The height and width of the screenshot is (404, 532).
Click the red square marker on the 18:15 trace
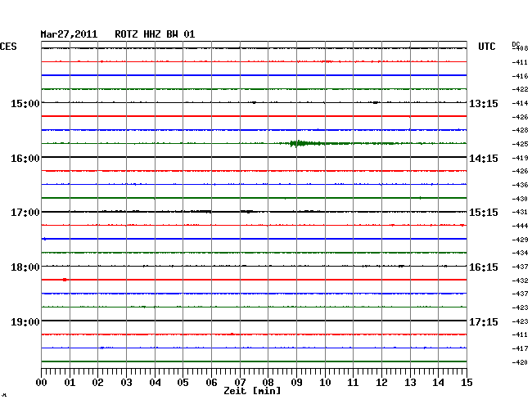coord(65,280)
